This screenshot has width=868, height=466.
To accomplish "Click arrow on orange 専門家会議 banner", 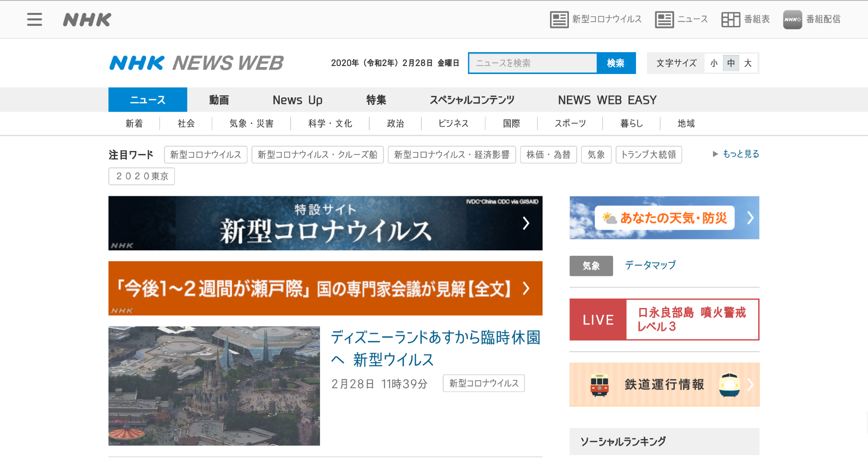I will (526, 288).
